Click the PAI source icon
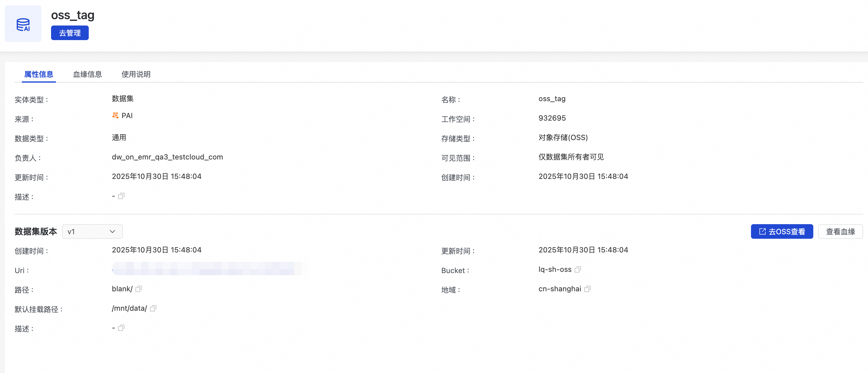The height and width of the screenshot is (373, 868). (x=115, y=115)
